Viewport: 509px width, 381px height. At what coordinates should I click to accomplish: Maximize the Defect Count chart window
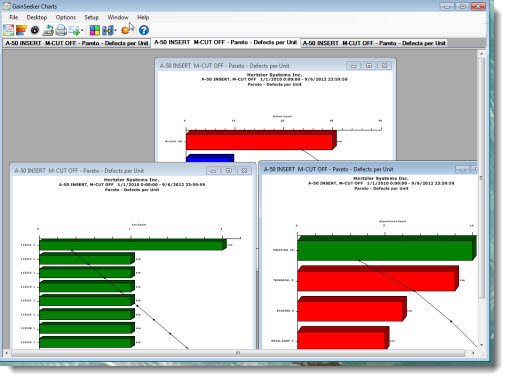(369, 66)
